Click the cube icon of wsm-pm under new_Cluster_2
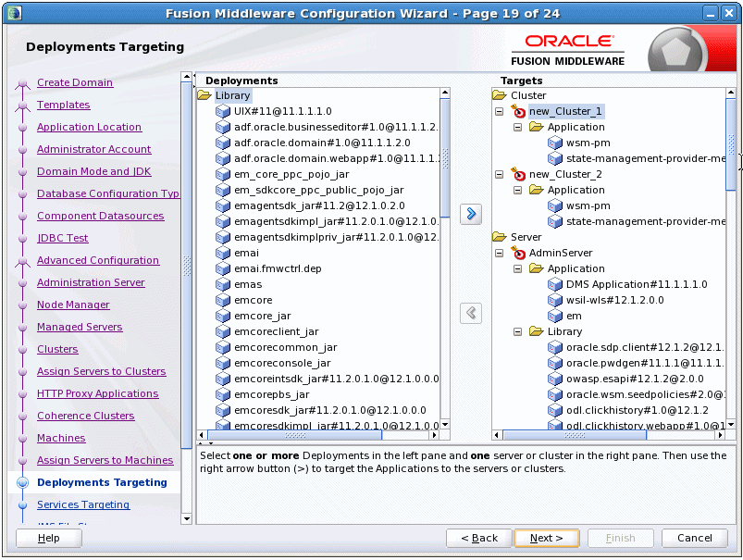The height and width of the screenshot is (560, 743). tap(555, 205)
